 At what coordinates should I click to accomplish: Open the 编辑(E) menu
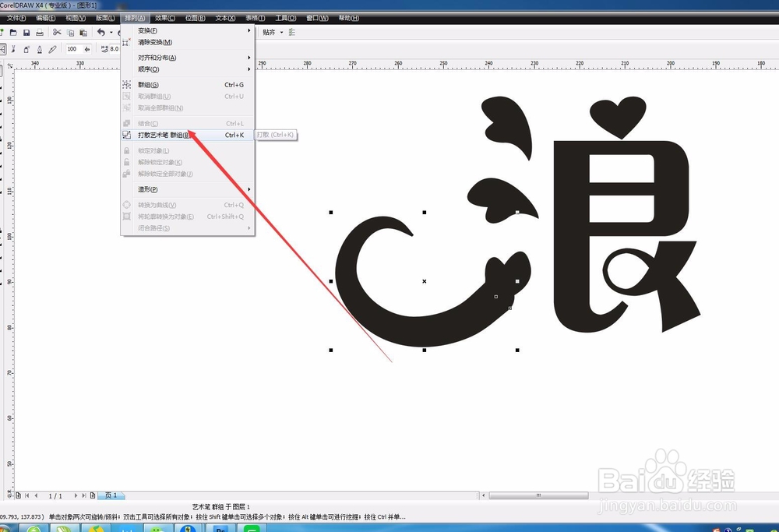46,19
